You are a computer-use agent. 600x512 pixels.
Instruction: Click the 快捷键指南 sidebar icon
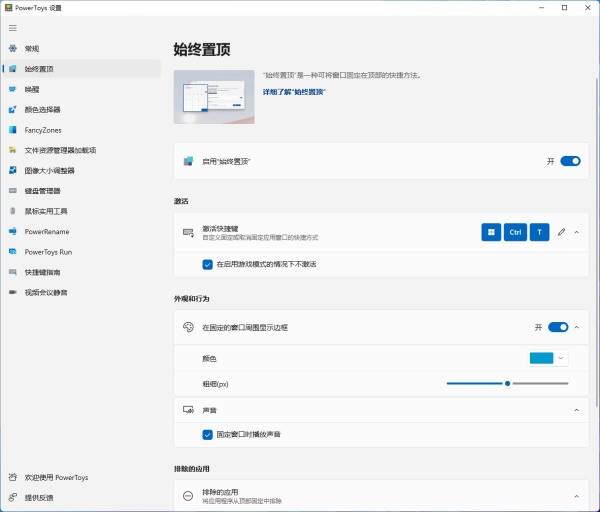pyautogui.click(x=13, y=272)
